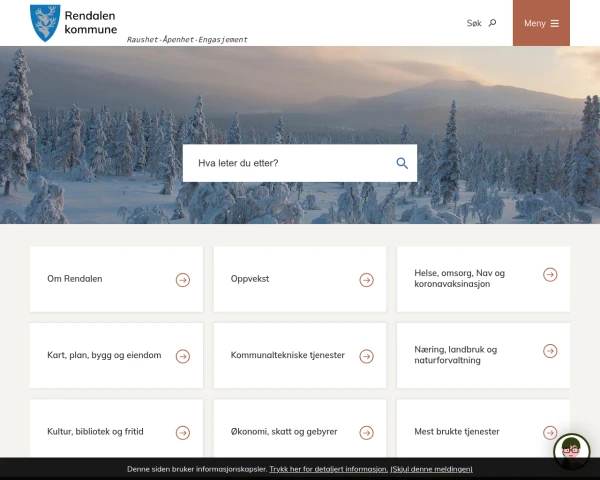Click the arrow icon on the Kultur, bibliotek og fritid card
This screenshot has width=600, height=480.
[183, 433]
